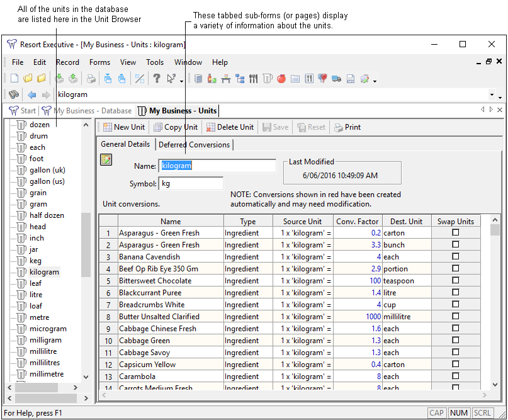
Task: Click the menu card with cutlery icon
Action: click(309, 79)
